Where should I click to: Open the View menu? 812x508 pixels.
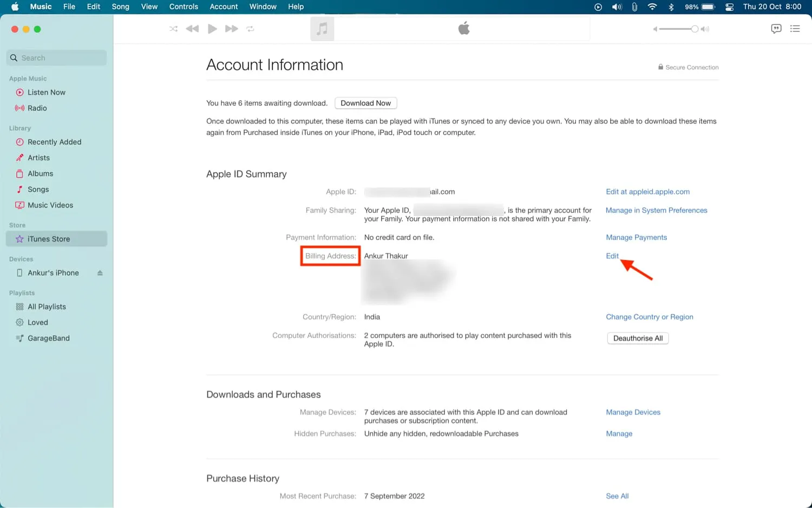tap(149, 6)
